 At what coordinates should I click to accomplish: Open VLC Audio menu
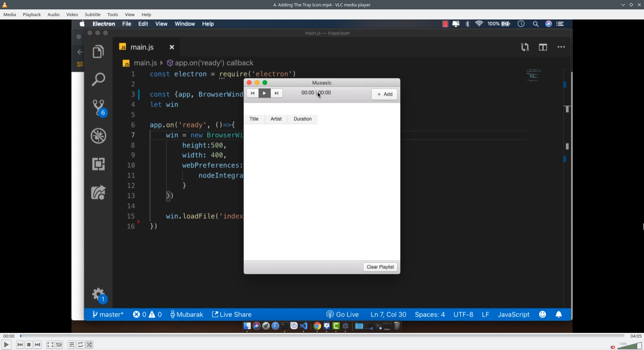click(54, 14)
